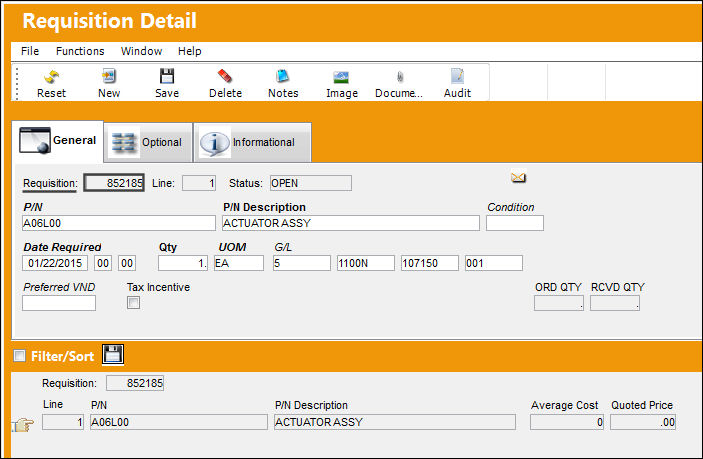Click the Line field in General tab
703x459 pixels.
pos(199,183)
